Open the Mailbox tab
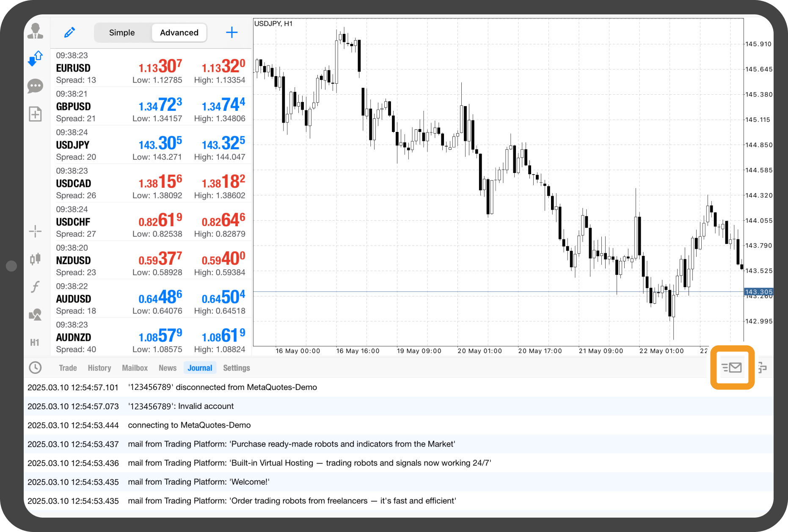Viewport: 788px width, 532px height. [135, 368]
